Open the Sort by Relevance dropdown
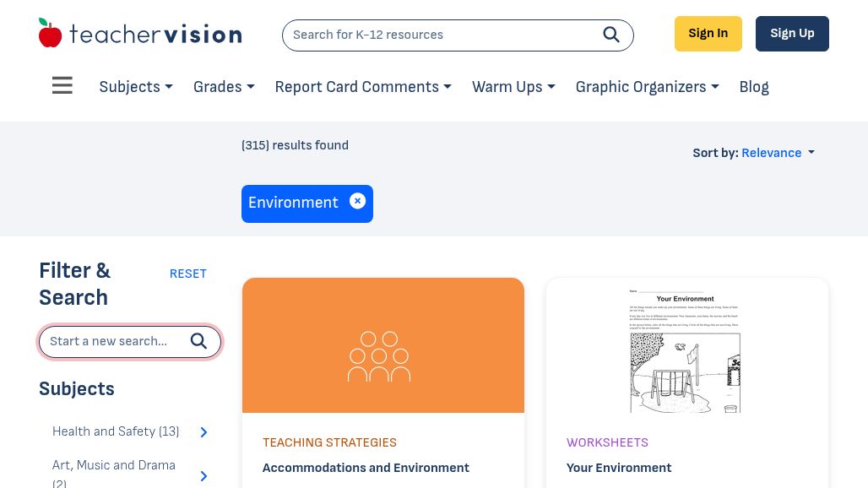868x488 pixels. click(x=776, y=153)
